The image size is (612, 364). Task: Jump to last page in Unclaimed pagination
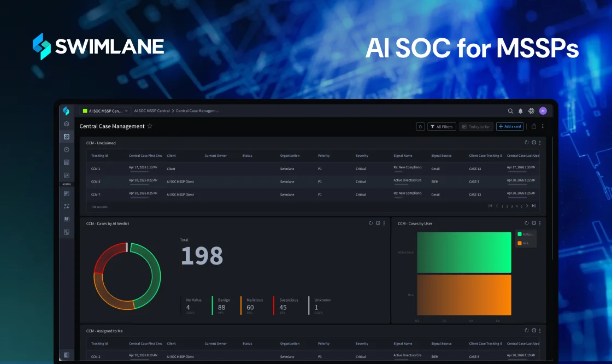tap(533, 206)
